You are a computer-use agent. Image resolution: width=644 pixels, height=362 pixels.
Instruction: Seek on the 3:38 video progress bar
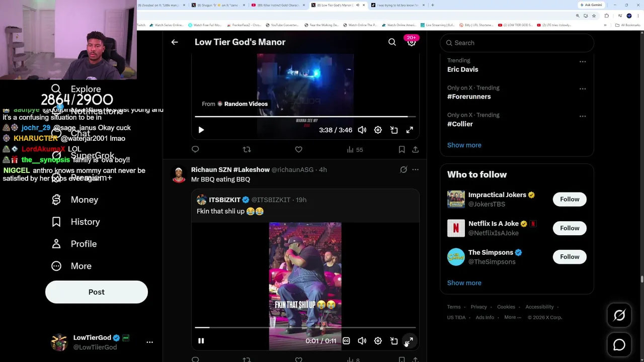click(305, 117)
